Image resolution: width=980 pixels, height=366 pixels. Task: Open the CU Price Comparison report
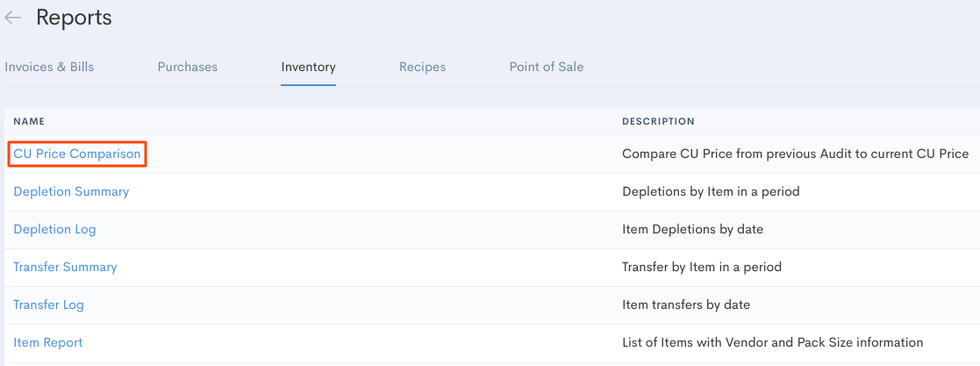(77, 154)
